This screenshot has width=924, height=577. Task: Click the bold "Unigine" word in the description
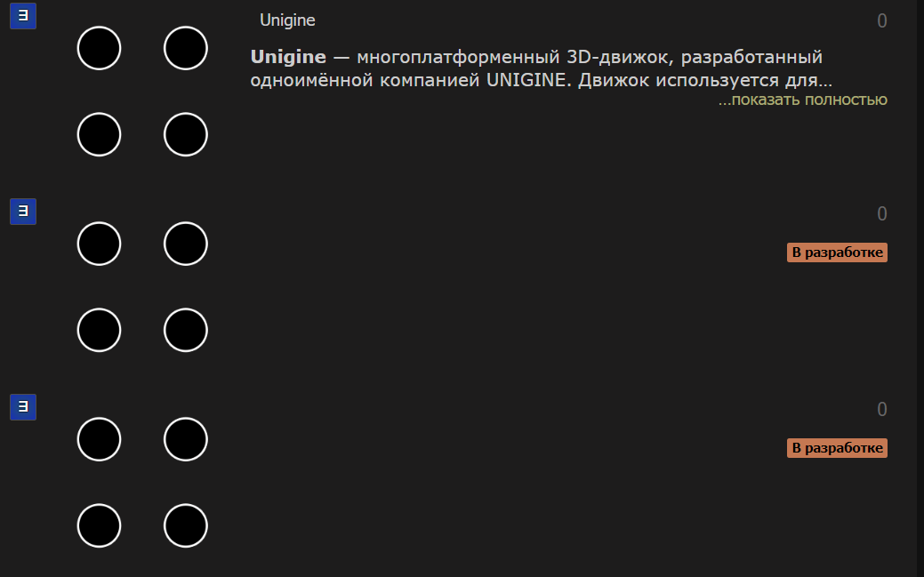tap(288, 57)
